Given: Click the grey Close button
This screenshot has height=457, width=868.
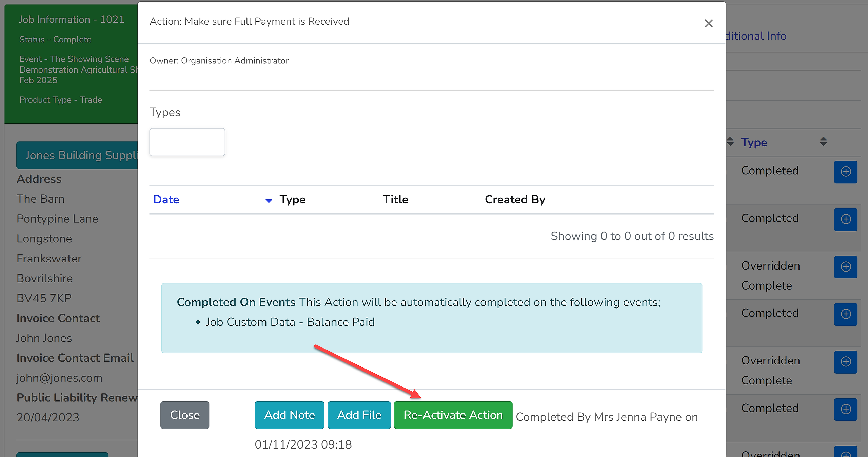Looking at the screenshot, I should tap(185, 415).
